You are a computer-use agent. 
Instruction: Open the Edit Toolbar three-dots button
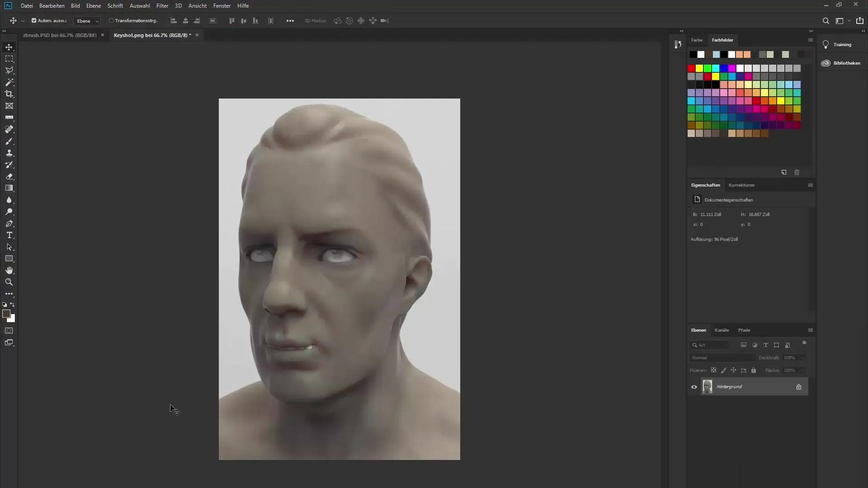point(9,294)
